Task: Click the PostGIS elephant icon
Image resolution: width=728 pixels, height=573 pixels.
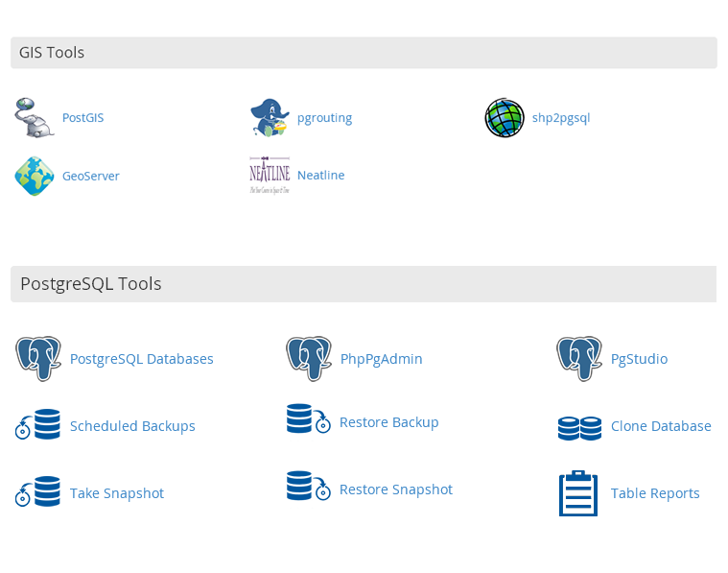Action: click(35, 118)
